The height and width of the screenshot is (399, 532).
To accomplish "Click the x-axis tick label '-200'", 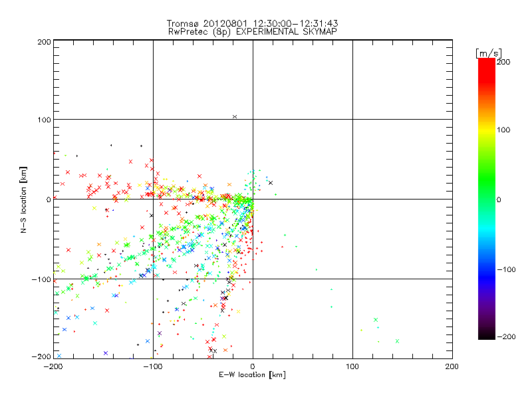I will pos(53,366).
